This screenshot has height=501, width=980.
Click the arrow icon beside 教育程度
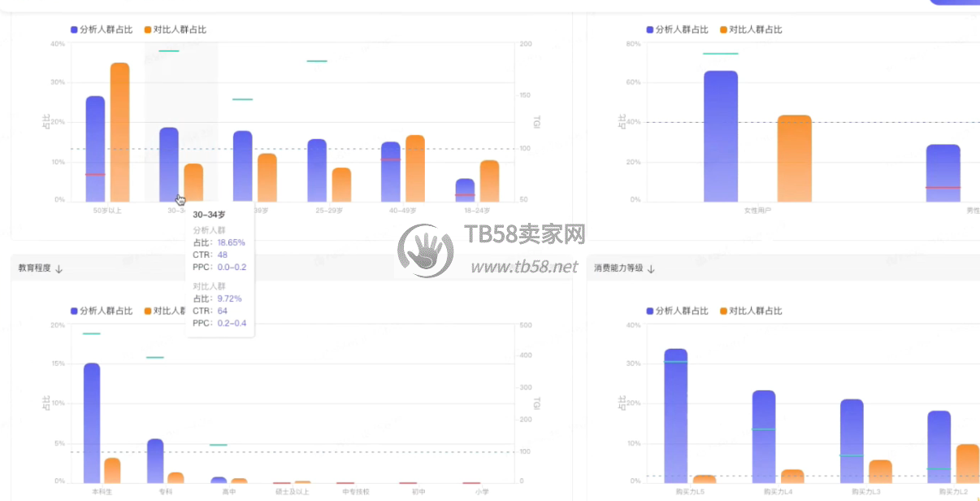(x=59, y=269)
